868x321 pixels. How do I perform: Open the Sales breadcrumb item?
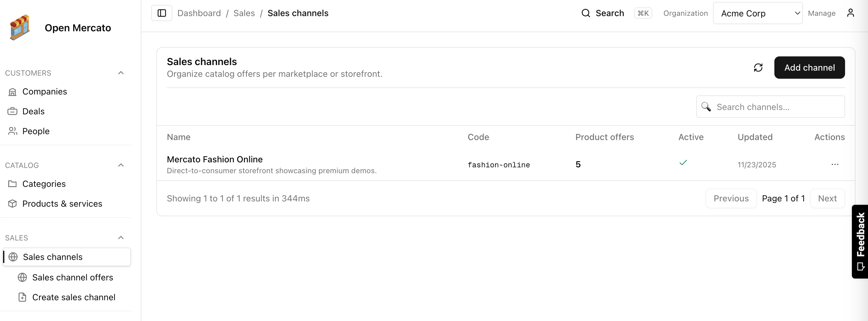click(x=244, y=13)
